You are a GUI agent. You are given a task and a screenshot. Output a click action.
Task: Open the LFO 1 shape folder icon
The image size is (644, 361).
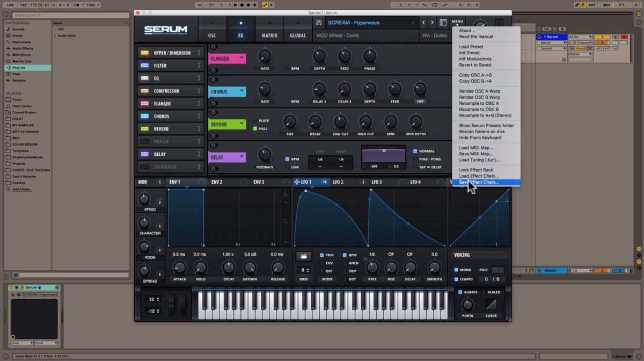(304, 256)
